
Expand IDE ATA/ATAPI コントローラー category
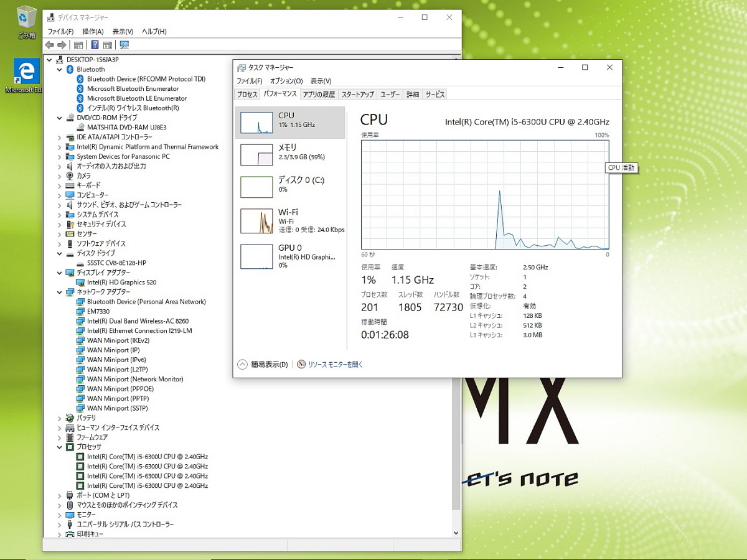[x=60, y=137]
